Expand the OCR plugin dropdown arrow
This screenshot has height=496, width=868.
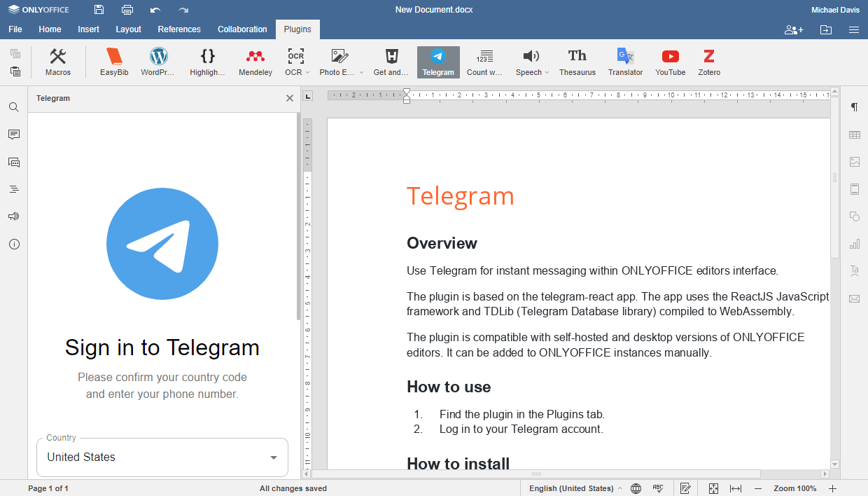(x=307, y=73)
